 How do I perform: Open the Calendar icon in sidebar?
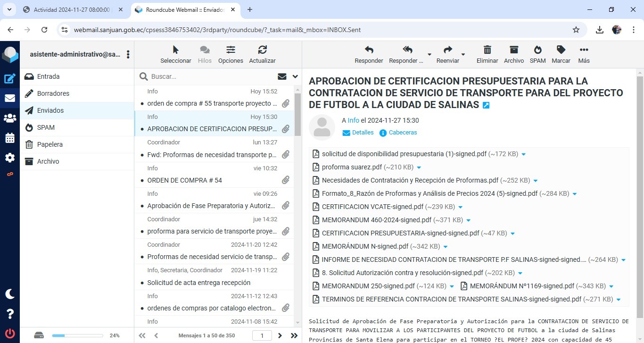click(x=10, y=138)
